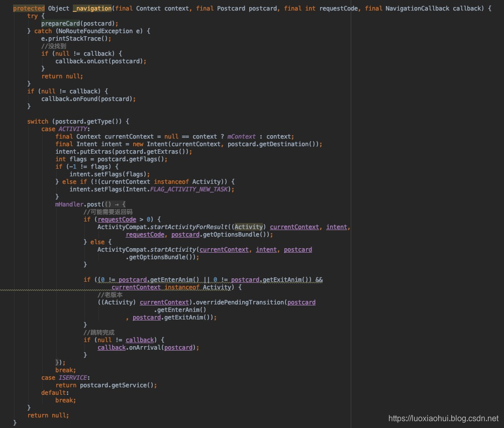Click the 'else if (!(currentContext instanceof Activity))' line
This screenshot has height=428, width=504.
pos(145,182)
